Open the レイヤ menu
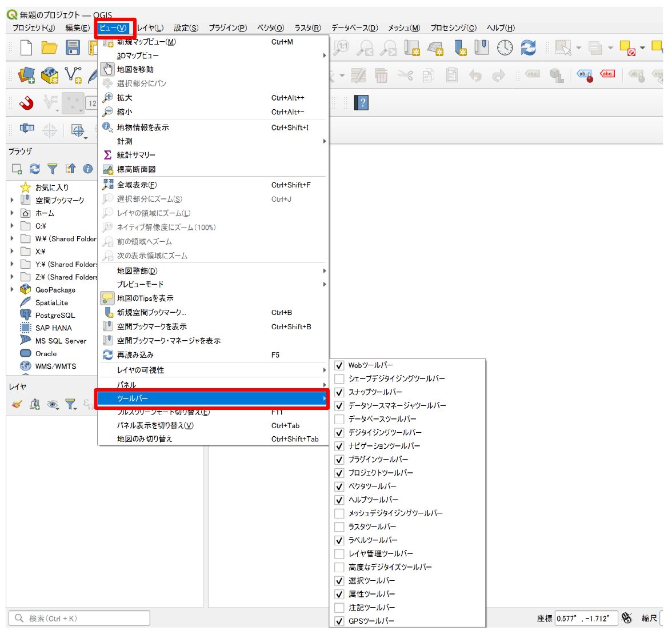 pos(150,28)
